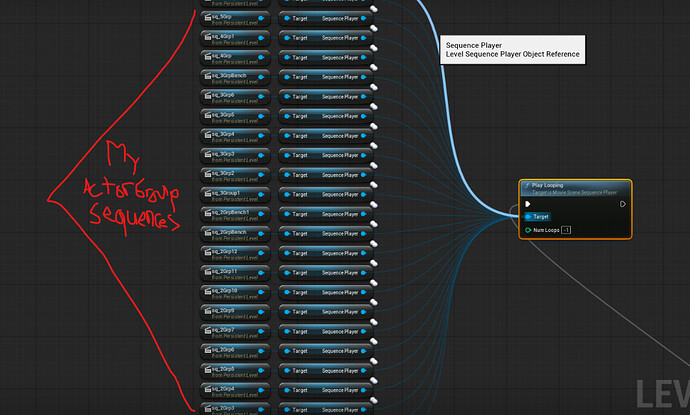Viewport: 690px width, 415px height.
Task: Select the sq_2Grp3 node name
Action: point(224,408)
